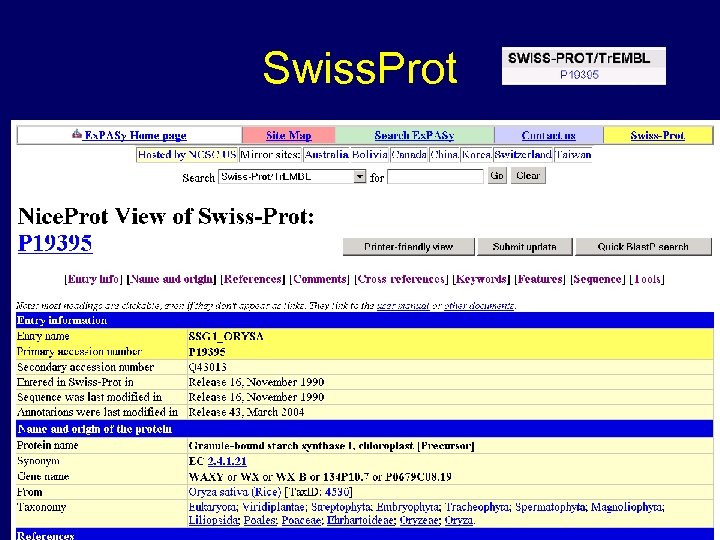This screenshot has height=540, width=720.
Task: Open the Ehrhartoideae taxonomy link
Action: tap(360, 520)
